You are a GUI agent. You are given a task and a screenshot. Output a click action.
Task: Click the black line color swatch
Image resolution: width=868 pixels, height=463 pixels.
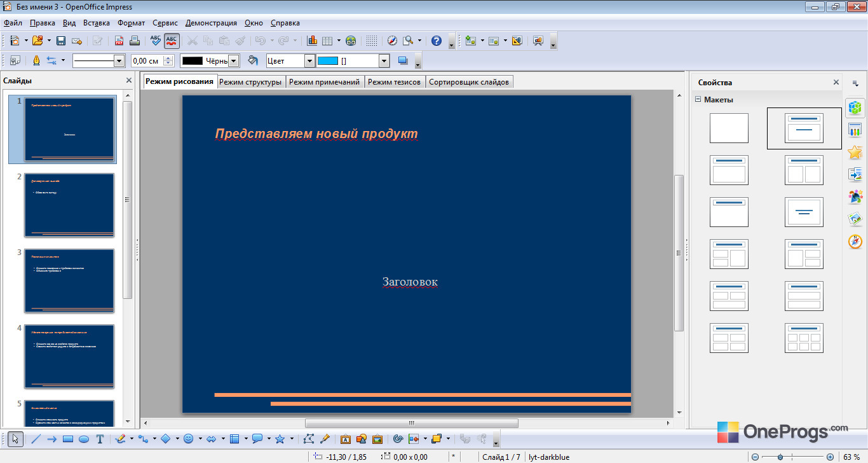pyautogui.click(x=193, y=60)
